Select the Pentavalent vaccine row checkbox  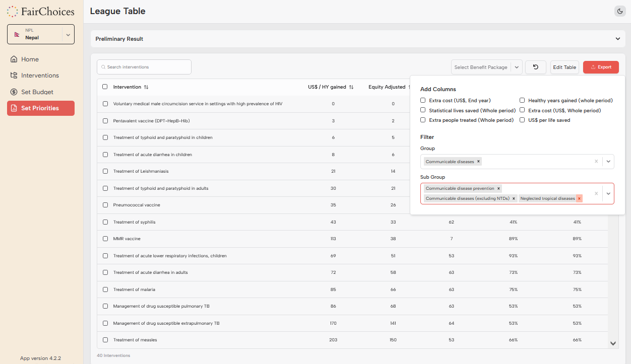tap(105, 121)
